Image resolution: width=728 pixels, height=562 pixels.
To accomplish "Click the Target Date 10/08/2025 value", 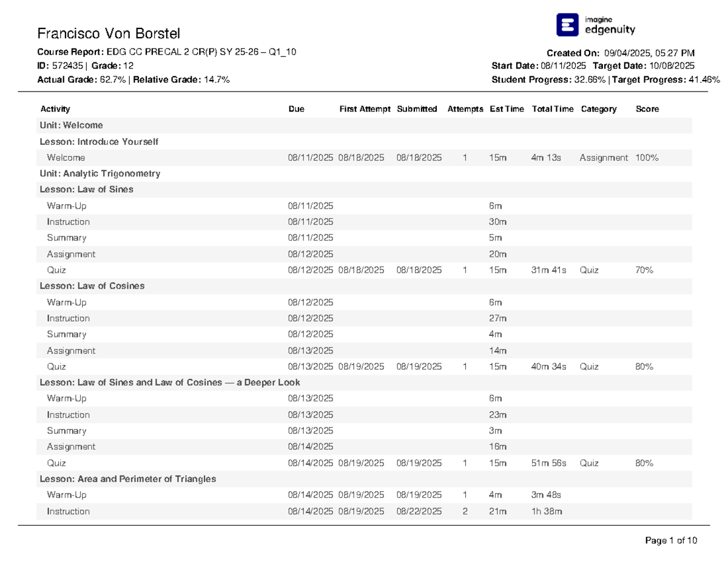I will pos(671,66).
